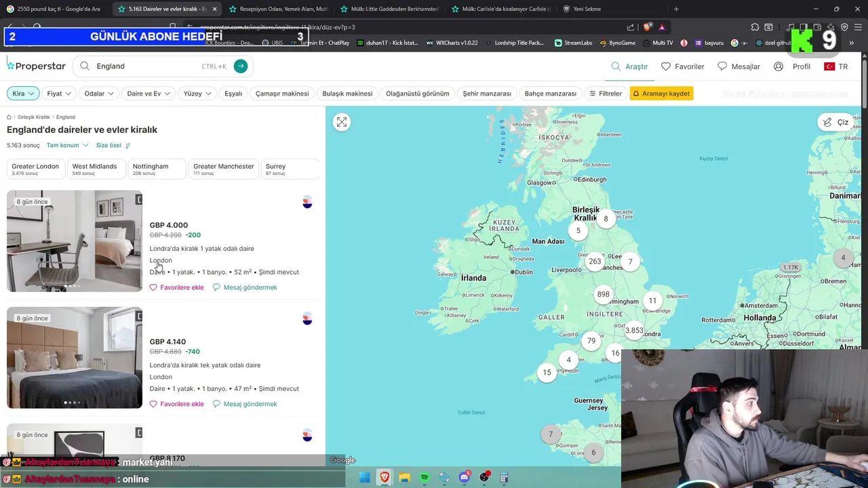Open the browser extensions puzzle icon
868x488 pixels.
755,27
